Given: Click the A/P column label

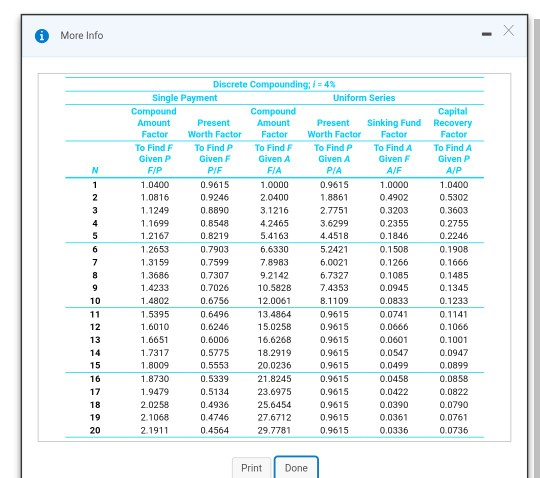Looking at the screenshot, I should click(454, 170).
